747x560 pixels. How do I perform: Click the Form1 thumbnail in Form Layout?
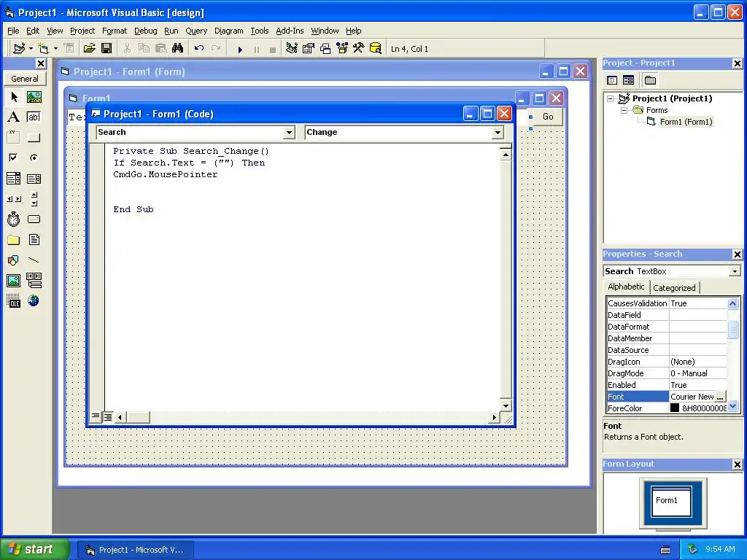click(x=671, y=502)
